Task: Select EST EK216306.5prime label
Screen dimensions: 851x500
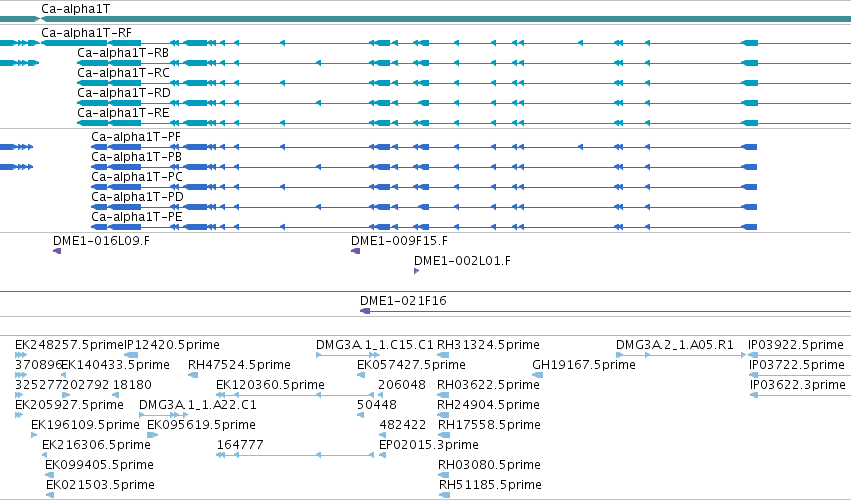Action: click(96, 445)
